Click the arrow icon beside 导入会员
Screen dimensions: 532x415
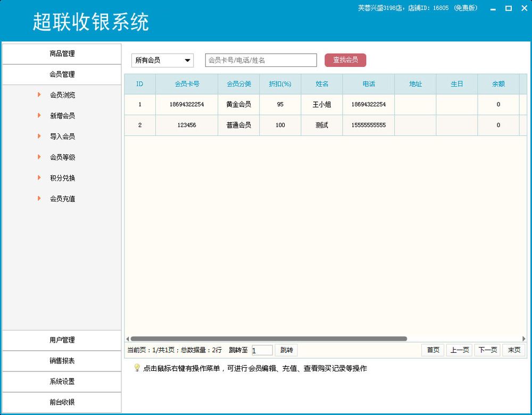pos(39,136)
